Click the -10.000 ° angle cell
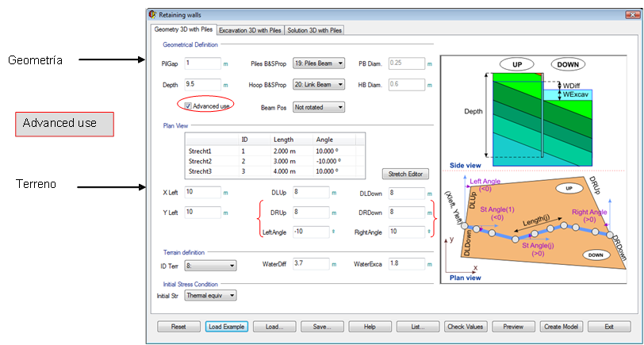644x345 pixels. pyautogui.click(x=328, y=161)
